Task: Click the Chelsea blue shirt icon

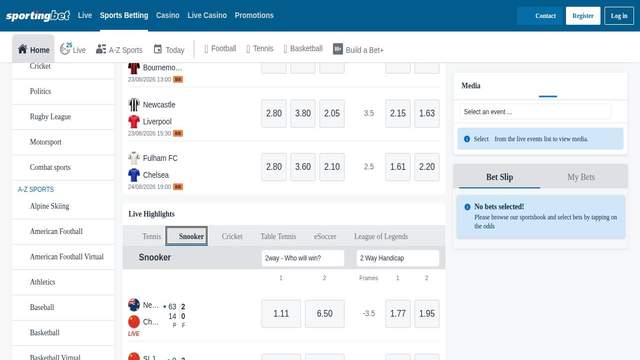Action: coord(133,175)
